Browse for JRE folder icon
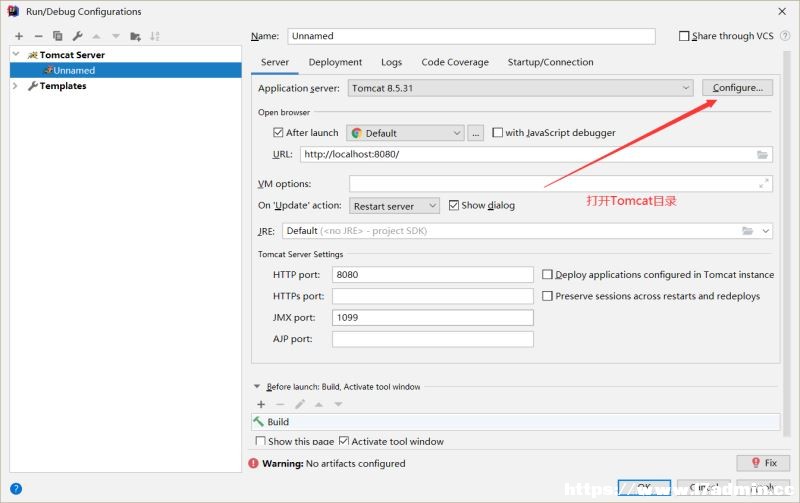The height and width of the screenshot is (503, 800). pyautogui.click(x=747, y=231)
